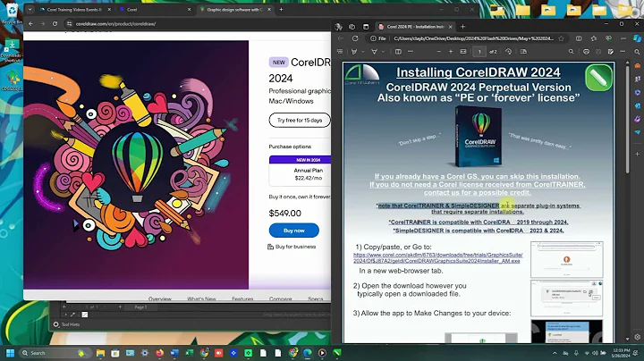The image size is (644, 361).
Task: Open Microsoft Edge from the taskbar
Action: [x=307, y=353]
